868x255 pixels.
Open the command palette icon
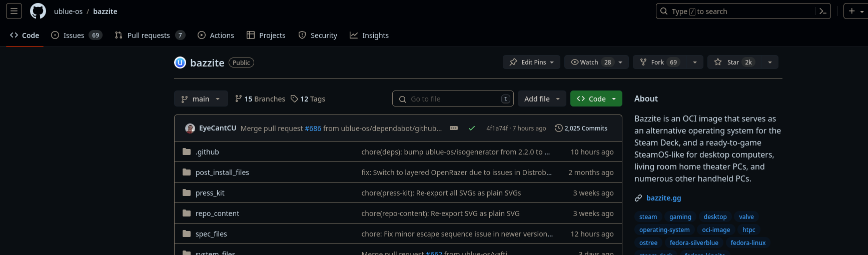pyautogui.click(x=822, y=11)
